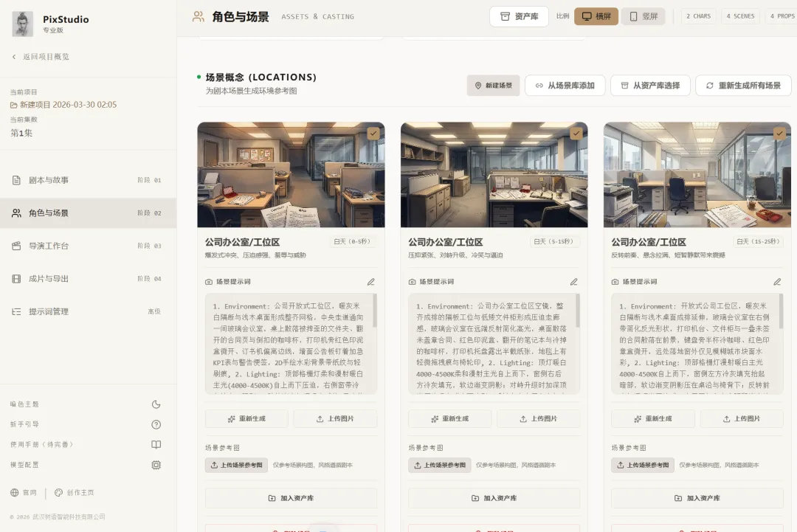Toggle dark theme moon icon
797x532 pixels.
(x=156, y=404)
